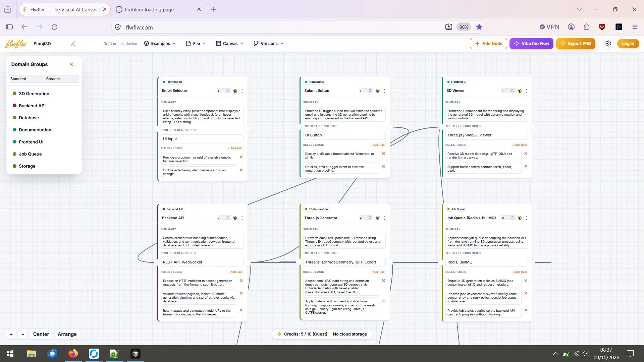Click the Log in button

628,44
